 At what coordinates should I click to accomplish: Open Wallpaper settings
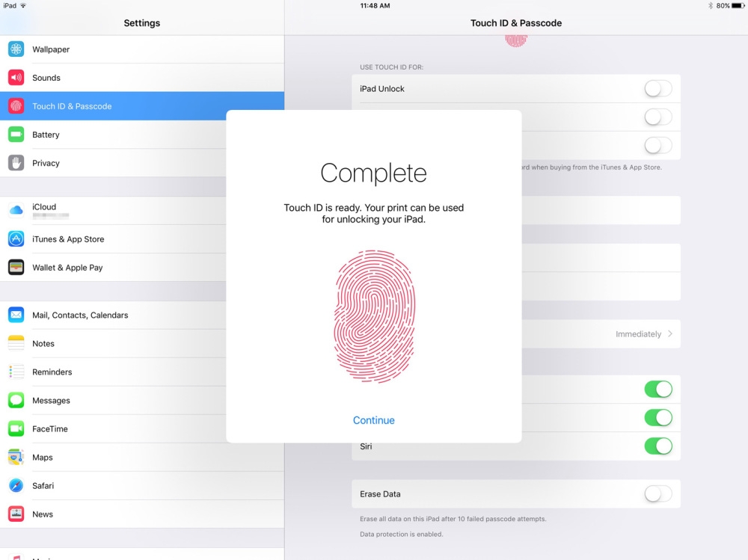[x=142, y=49]
